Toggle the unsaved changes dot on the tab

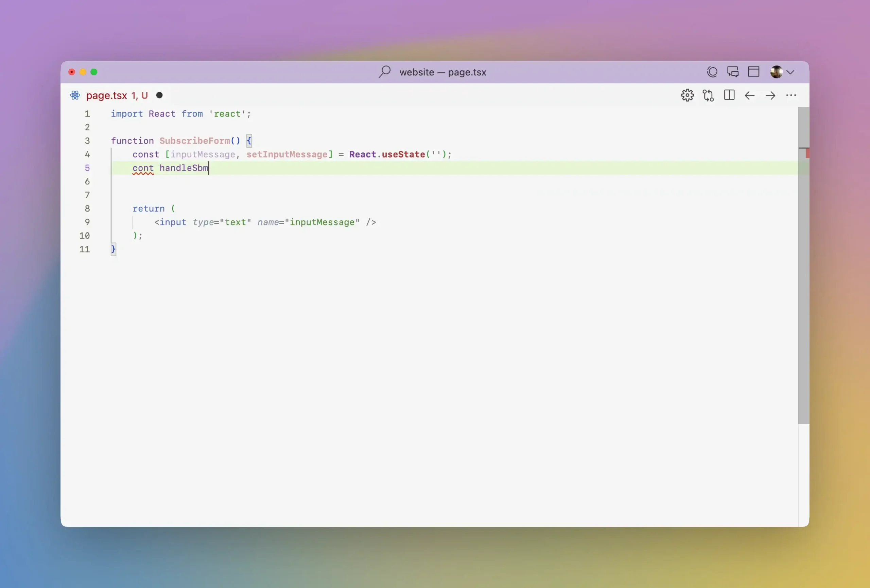pyautogui.click(x=159, y=95)
